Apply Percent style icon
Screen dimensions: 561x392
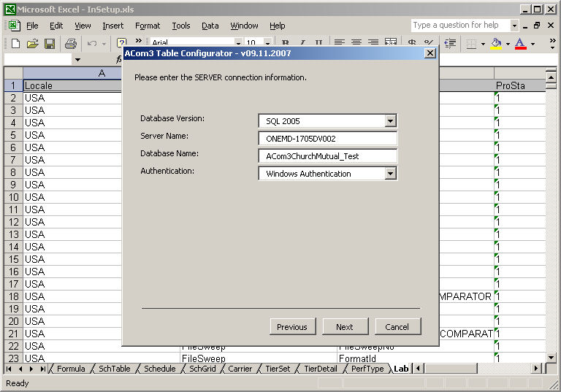tap(428, 42)
